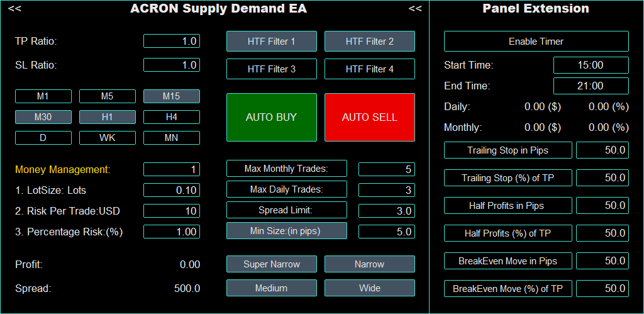This screenshot has height=314, width=644.
Task: Edit the LotSize value field
Action: coord(171,190)
